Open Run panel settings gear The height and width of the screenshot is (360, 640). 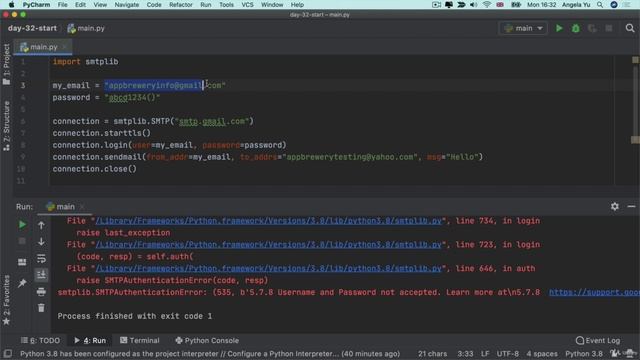(615, 207)
